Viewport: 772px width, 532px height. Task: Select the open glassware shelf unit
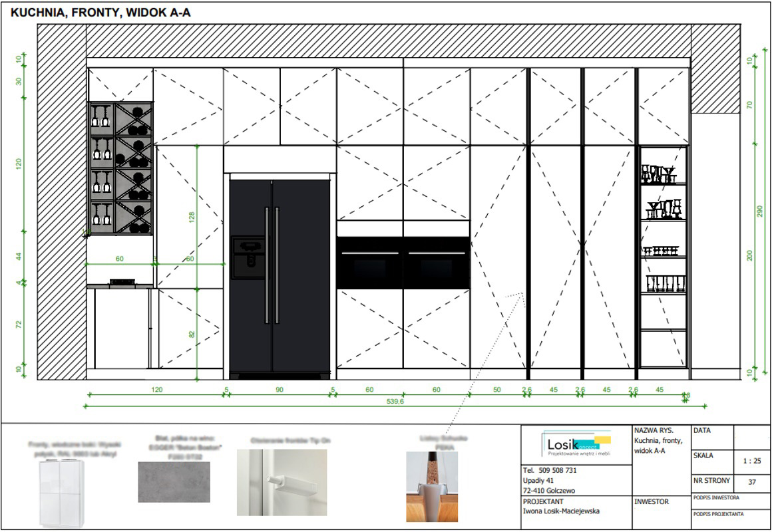click(x=662, y=256)
